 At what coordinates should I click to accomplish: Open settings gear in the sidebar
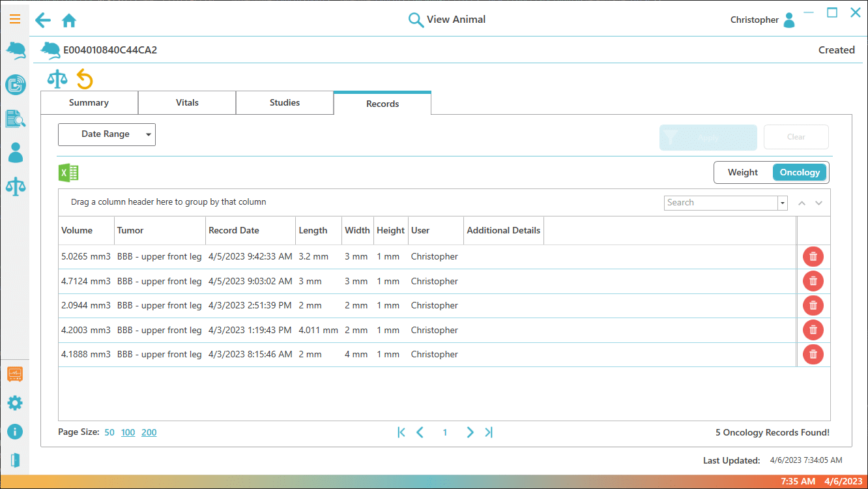click(x=14, y=403)
